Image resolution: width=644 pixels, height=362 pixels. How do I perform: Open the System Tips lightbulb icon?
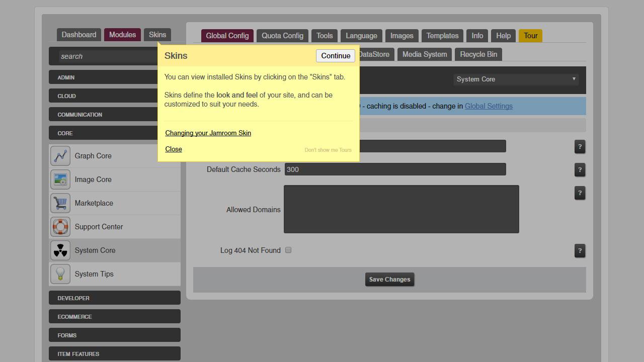pos(60,274)
